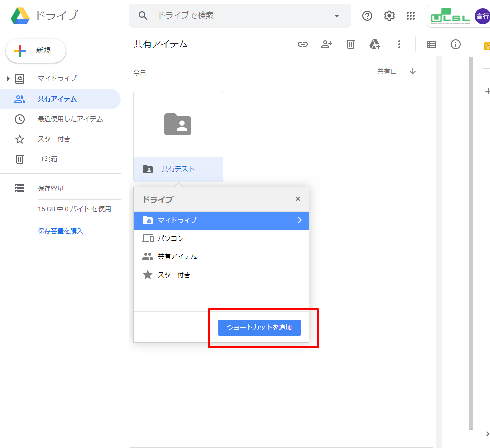Open the three-dot more actions menu

[399, 44]
